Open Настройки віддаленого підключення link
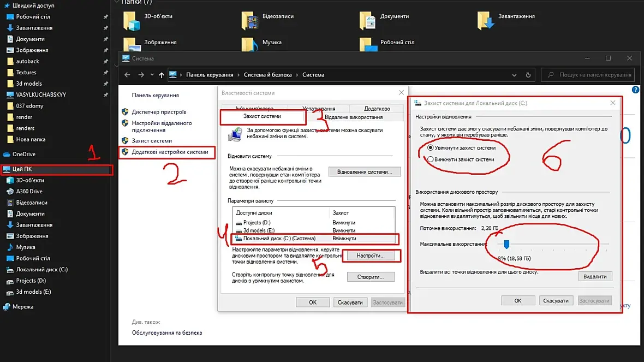This screenshot has width=644, height=362. [x=162, y=127]
